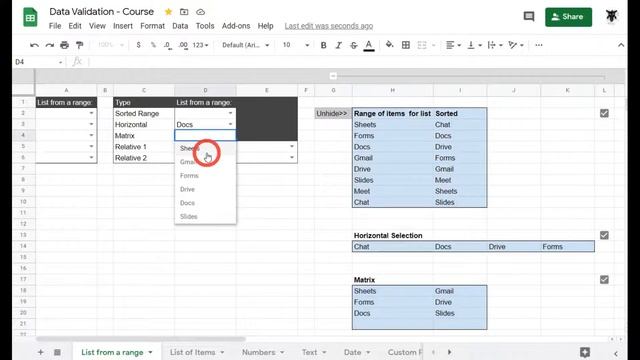The width and height of the screenshot is (640, 360).
Task: Show the side panel with bottom chevron
Action: point(616,353)
